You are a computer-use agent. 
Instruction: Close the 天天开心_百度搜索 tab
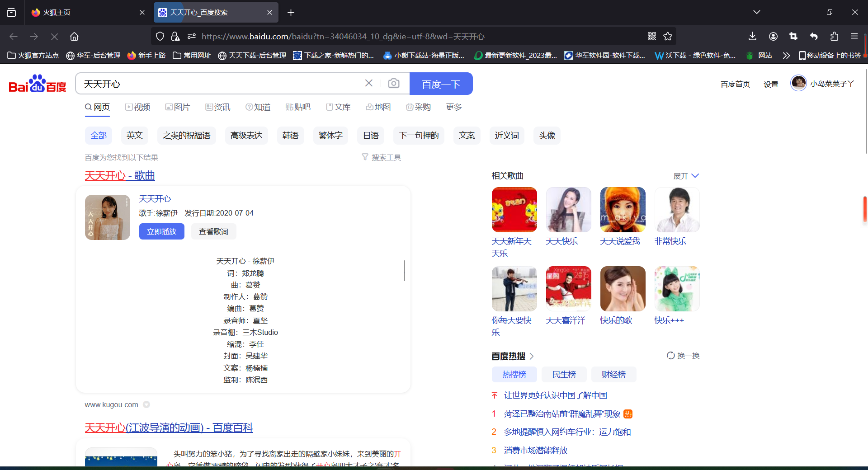tap(269, 12)
